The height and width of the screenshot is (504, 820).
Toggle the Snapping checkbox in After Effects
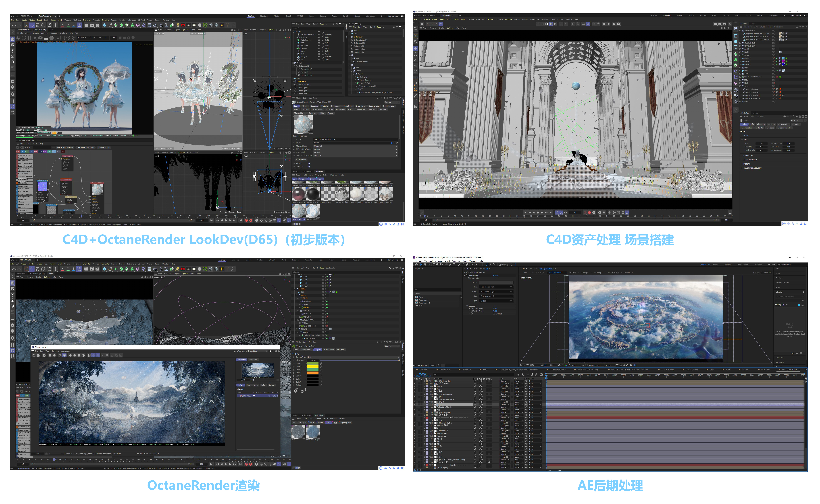(x=500, y=265)
